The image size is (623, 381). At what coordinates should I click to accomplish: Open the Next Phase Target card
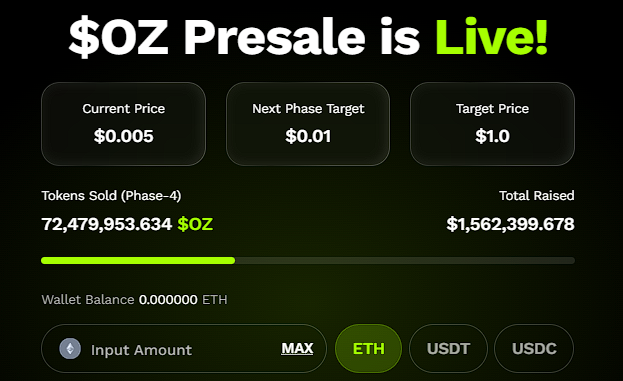[308, 124]
